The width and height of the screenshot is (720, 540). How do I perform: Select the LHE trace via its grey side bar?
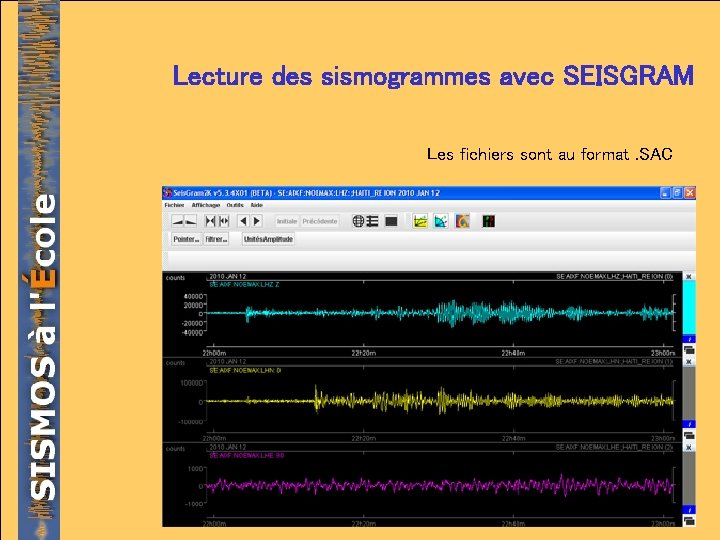coord(689,478)
